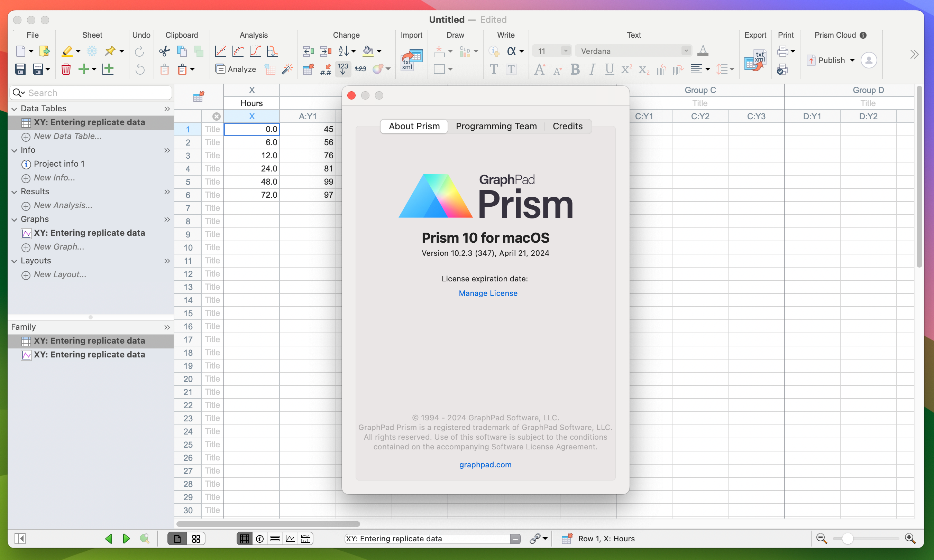
Task: Click the Programming Team tab
Action: point(496,125)
